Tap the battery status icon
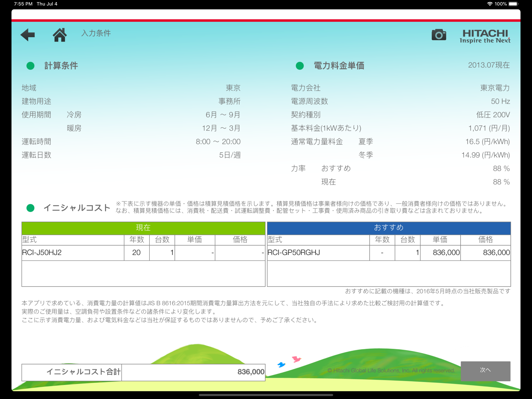 click(x=514, y=4)
